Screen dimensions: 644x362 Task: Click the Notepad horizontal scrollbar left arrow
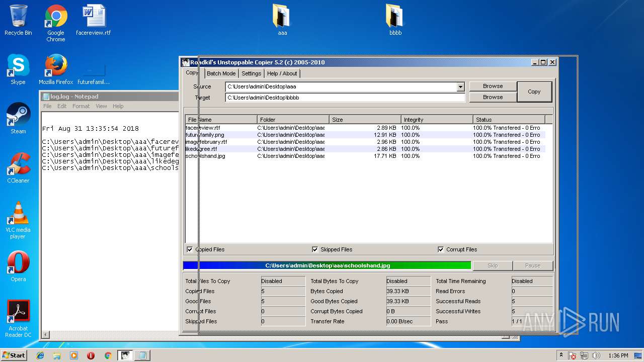[x=45, y=335]
